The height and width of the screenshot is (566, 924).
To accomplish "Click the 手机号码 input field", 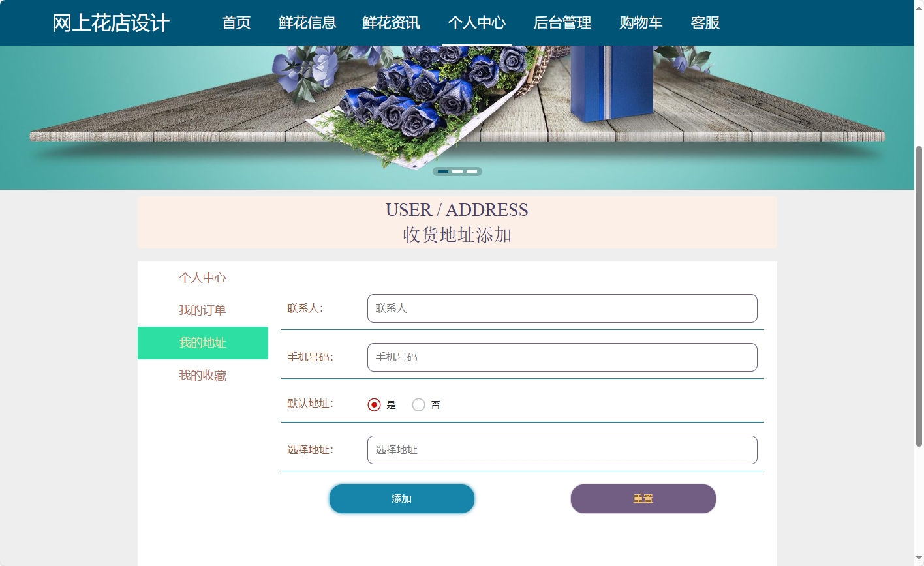I will pyautogui.click(x=561, y=357).
